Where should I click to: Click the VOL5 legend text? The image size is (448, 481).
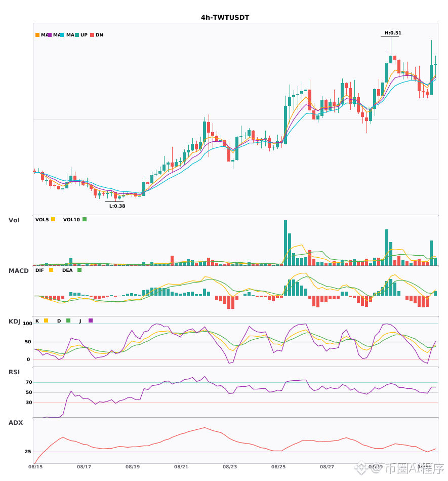(x=42, y=220)
